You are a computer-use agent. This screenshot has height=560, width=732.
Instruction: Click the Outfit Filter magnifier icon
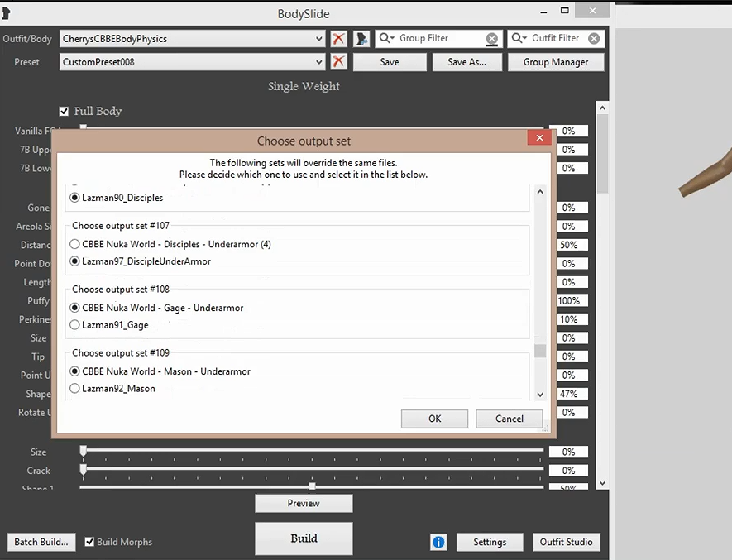pos(519,39)
